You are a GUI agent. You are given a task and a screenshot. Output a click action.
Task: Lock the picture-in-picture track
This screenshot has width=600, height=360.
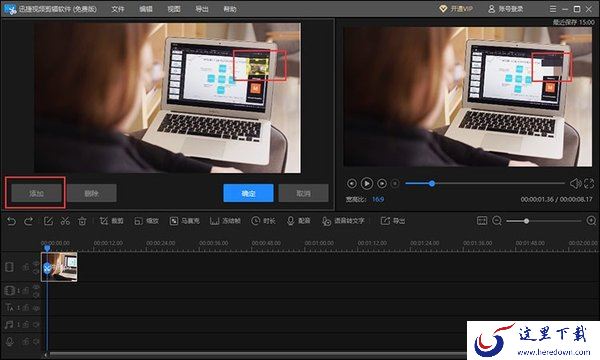[26, 291]
